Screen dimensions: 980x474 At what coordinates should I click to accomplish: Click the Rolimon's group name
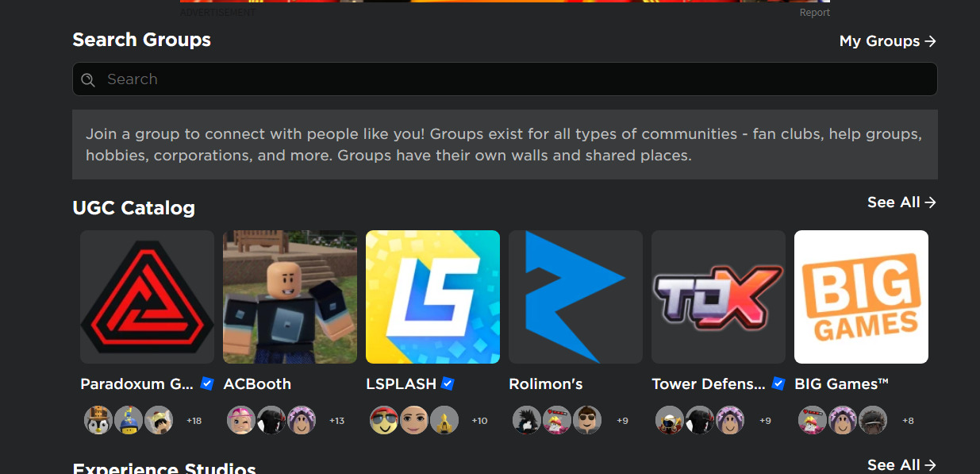546,384
